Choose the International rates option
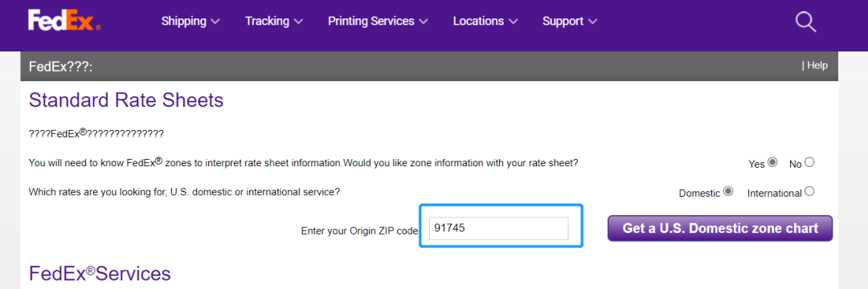868x289 pixels. tap(810, 191)
